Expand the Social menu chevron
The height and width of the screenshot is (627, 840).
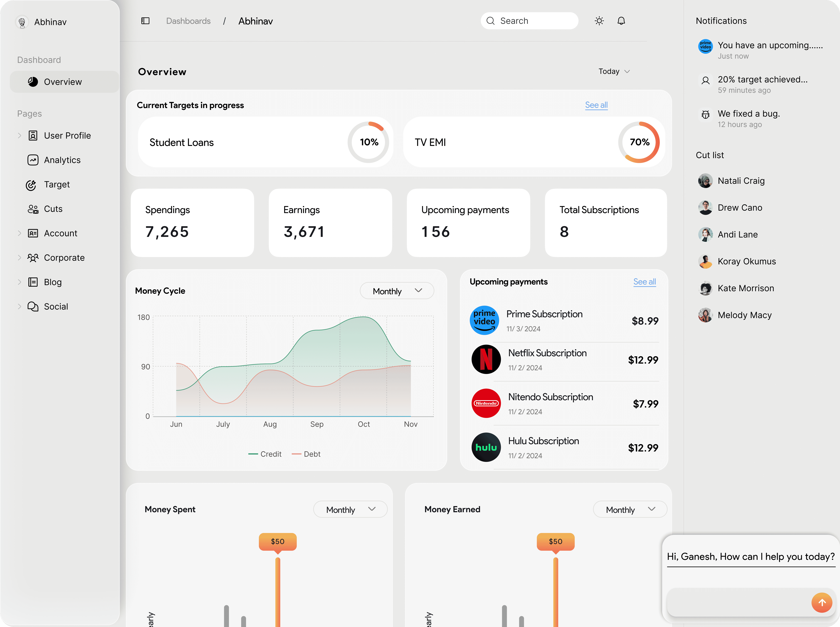[x=19, y=306]
